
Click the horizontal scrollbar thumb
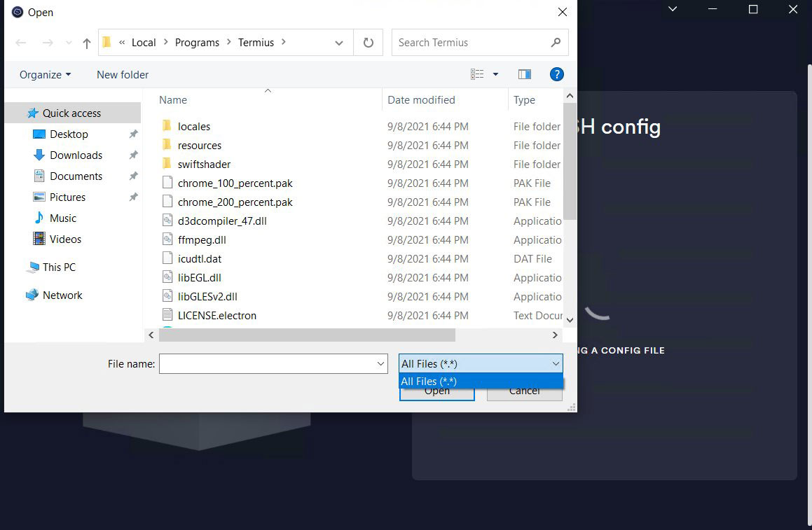coord(307,335)
